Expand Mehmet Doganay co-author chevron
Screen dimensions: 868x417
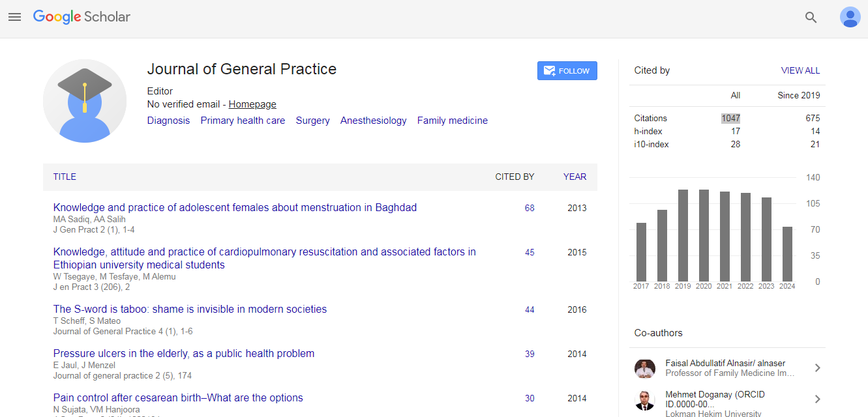tap(817, 399)
